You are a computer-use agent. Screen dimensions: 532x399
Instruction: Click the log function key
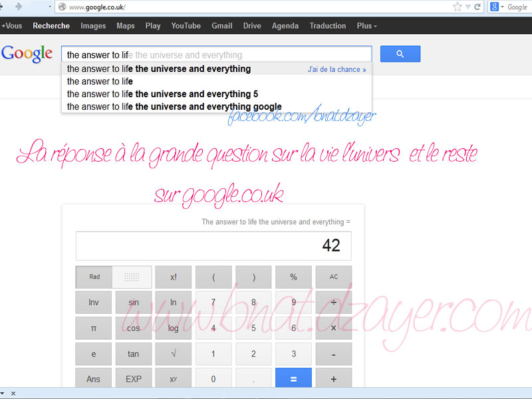[174, 328]
